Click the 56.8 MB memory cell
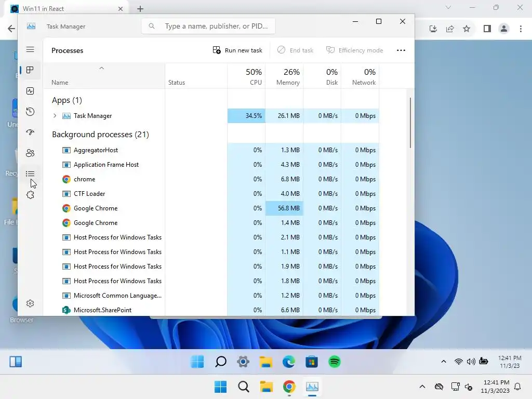The width and height of the screenshot is (532, 399). click(284, 208)
